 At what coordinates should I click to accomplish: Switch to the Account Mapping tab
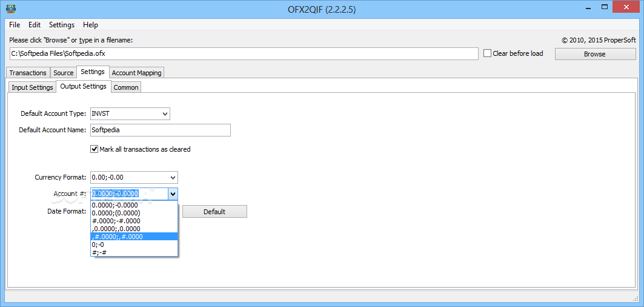(x=137, y=73)
